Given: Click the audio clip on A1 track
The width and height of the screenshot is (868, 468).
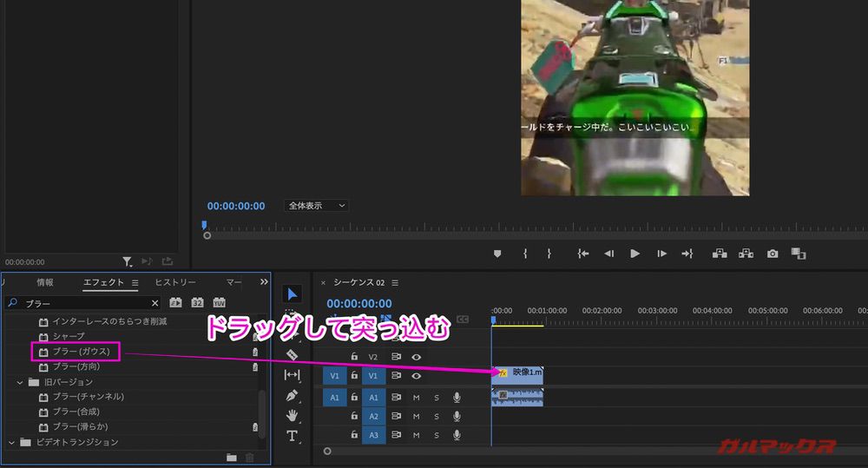Looking at the screenshot, I should click(x=517, y=397).
